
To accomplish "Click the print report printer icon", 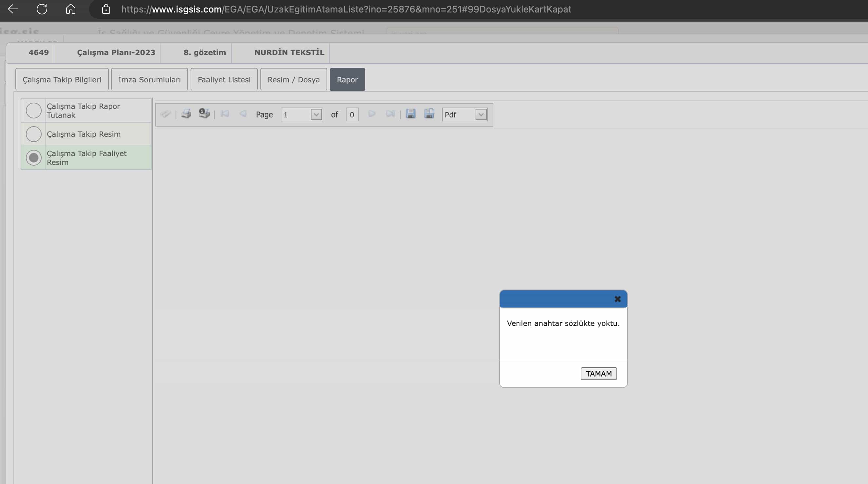I will pyautogui.click(x=186, y=114).
